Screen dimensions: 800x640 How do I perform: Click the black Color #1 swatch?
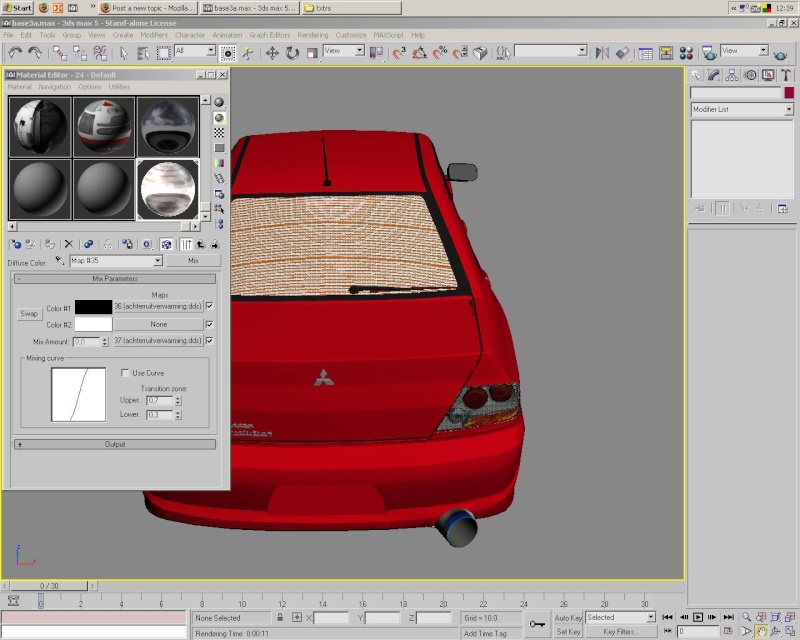93,307
